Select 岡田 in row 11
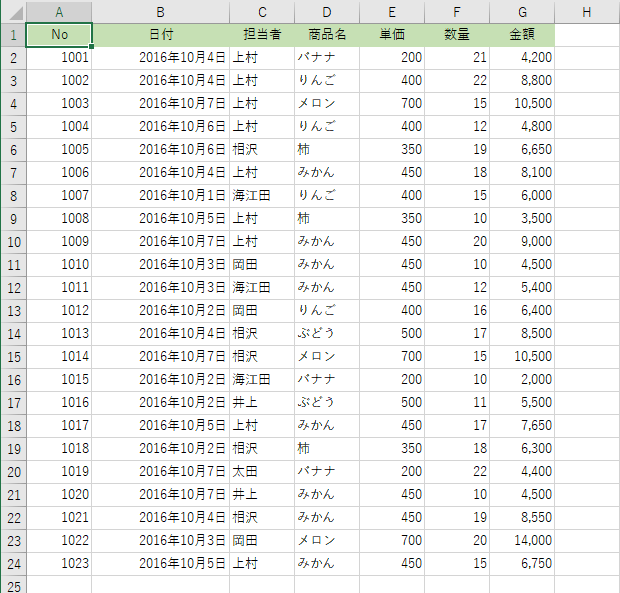Image resolution: width=620 pixels, height=593 pixels. (x=262, y=265)
